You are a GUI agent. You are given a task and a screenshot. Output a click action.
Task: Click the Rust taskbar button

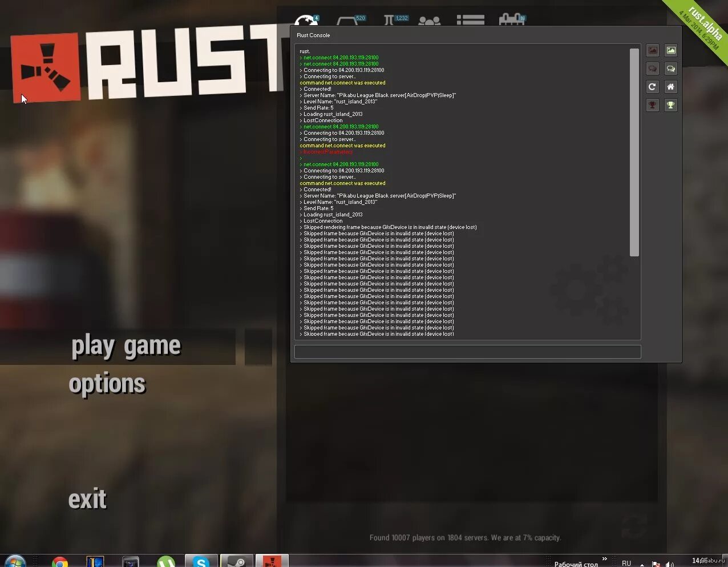[272, 561]
